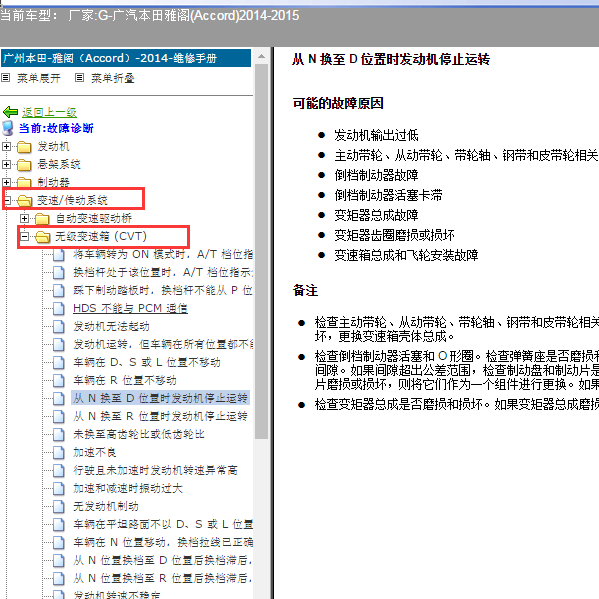Expand the 自动变速驱动桥 tree node

point(24,219)
